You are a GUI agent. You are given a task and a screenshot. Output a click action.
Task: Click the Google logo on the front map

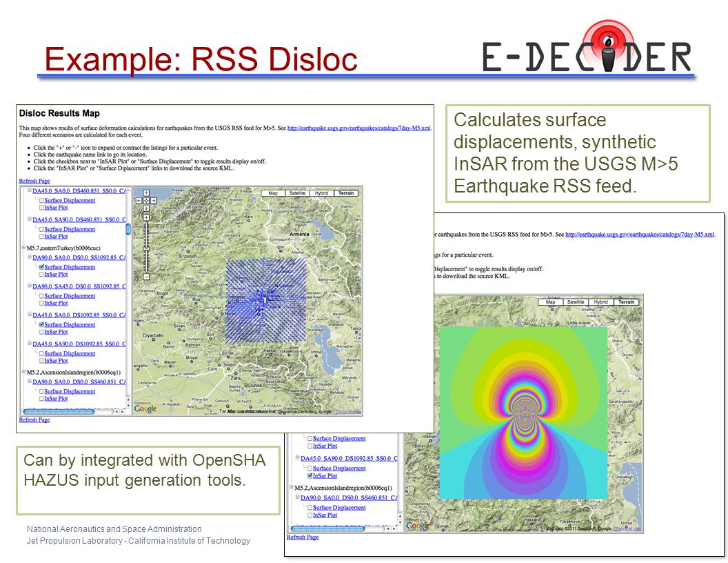tap(145, 408)
